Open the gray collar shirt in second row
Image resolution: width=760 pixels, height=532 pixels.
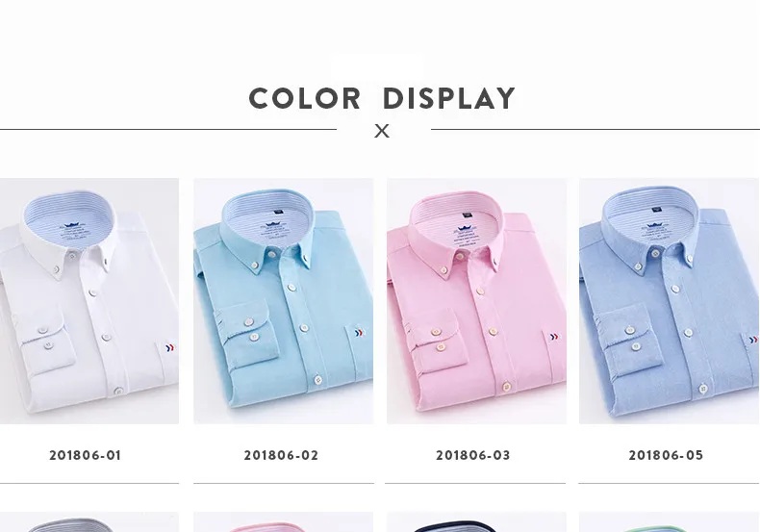tap(89, 521)
